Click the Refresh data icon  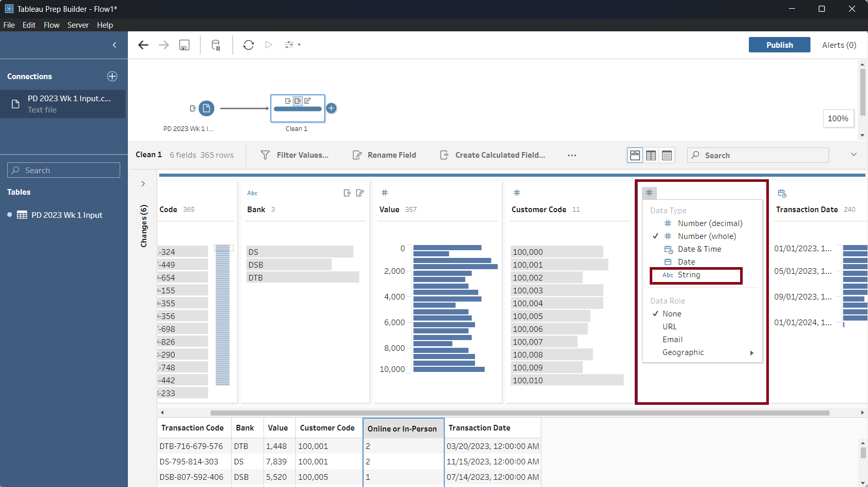249,45
